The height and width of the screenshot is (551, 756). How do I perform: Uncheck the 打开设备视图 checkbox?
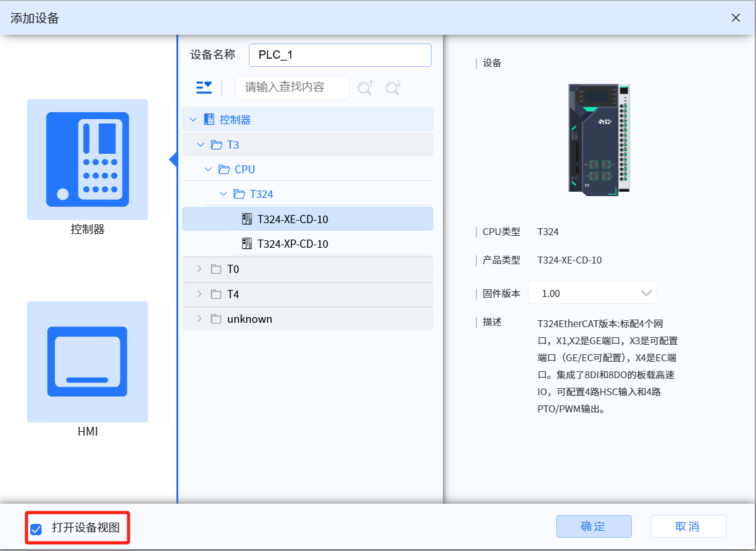pyautogui.click(x=36, y=528)
